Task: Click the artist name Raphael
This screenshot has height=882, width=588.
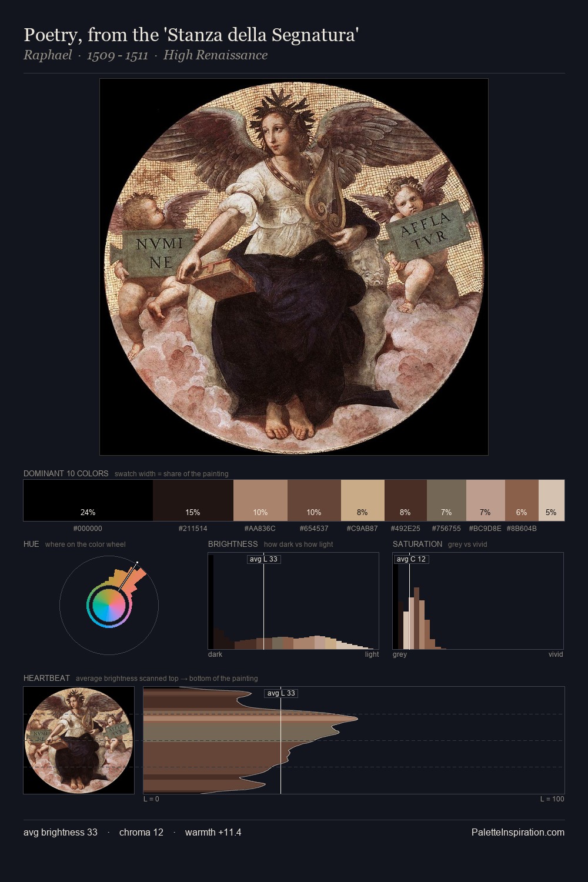Action: (x=48, y=55)
